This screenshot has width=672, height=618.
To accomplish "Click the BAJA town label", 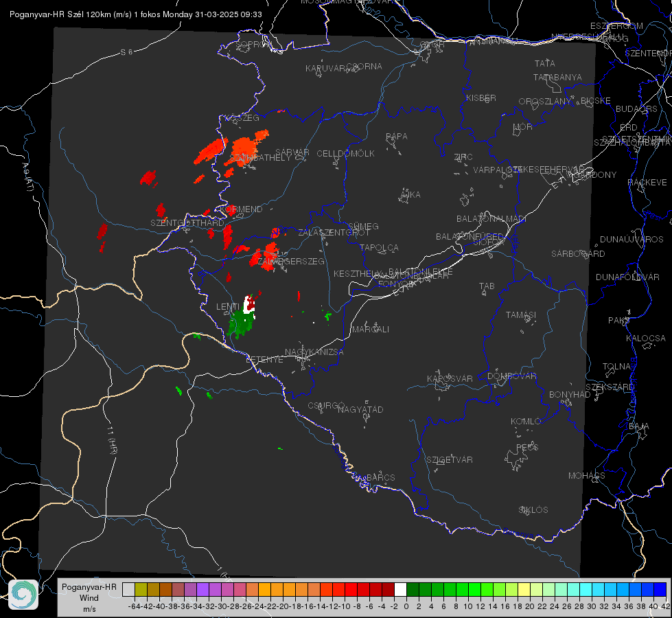I will 639,426.
